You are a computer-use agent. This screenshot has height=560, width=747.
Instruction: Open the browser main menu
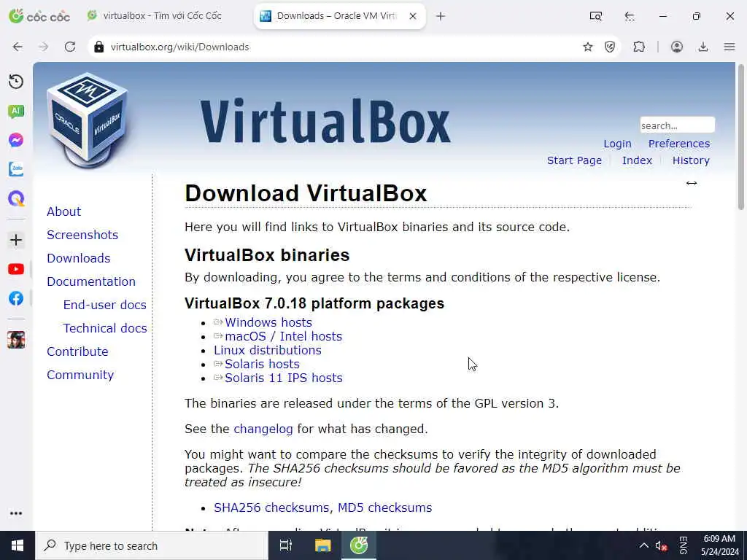(729, 47)
